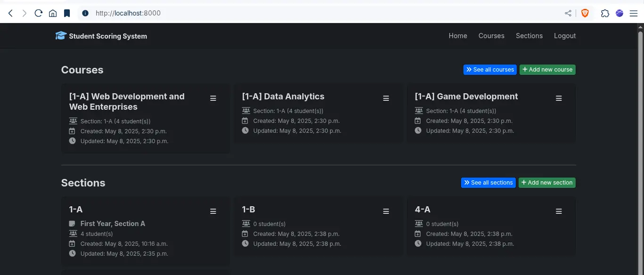Open the Game Development course options menu
This screenshot has width=644, height=275.
tap(559, 98)
